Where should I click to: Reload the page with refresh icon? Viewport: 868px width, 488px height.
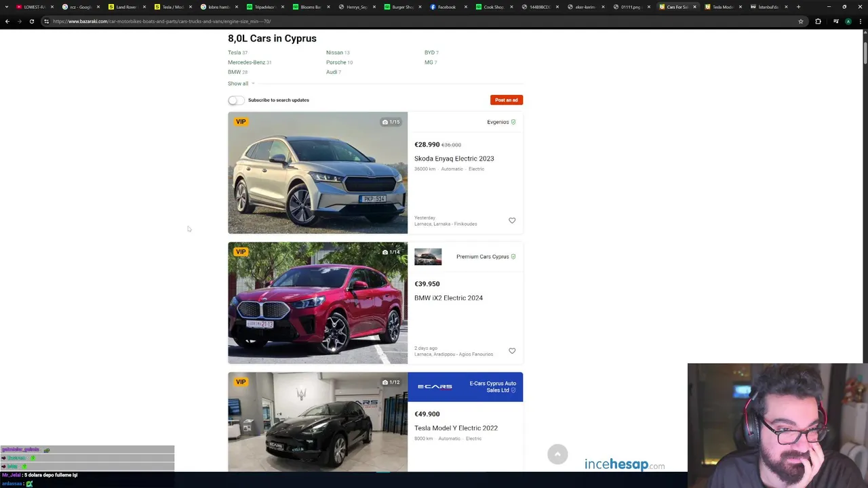click(x=31, y=21)
